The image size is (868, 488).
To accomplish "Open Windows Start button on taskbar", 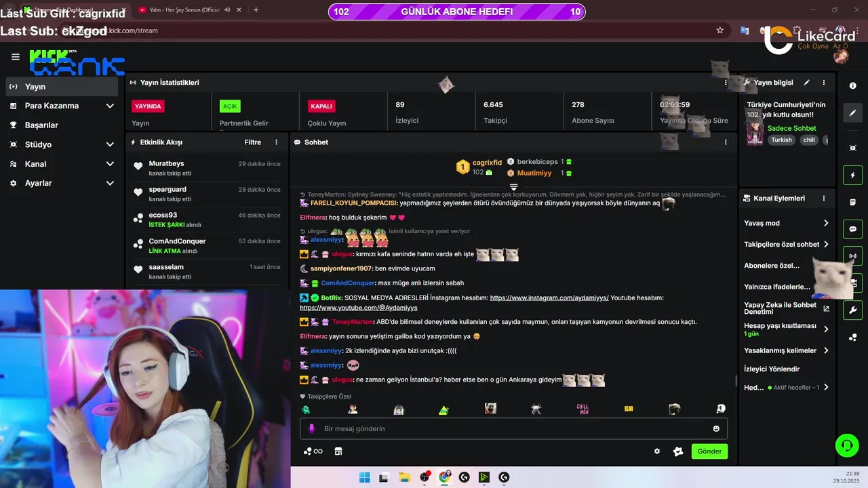I will coord(364,477).
